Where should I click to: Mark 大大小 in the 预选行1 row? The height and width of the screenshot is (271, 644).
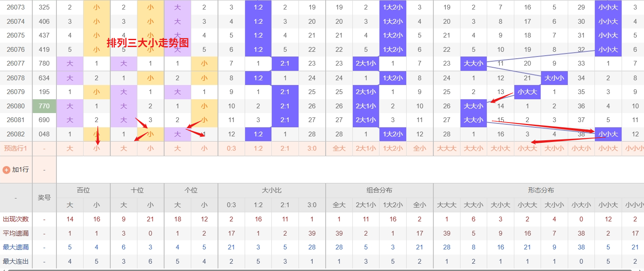[x=473, y=148]
